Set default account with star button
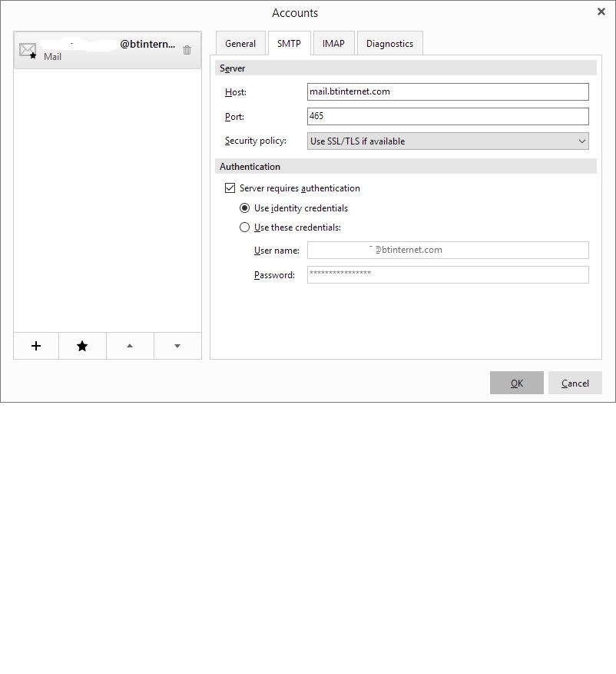This screenshot has width=616, height=674. coord(82,346)
